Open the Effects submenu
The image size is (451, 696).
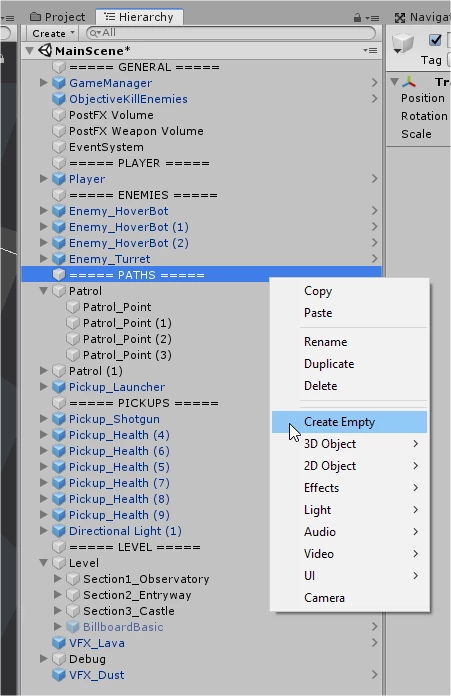(x=349, y=488)
